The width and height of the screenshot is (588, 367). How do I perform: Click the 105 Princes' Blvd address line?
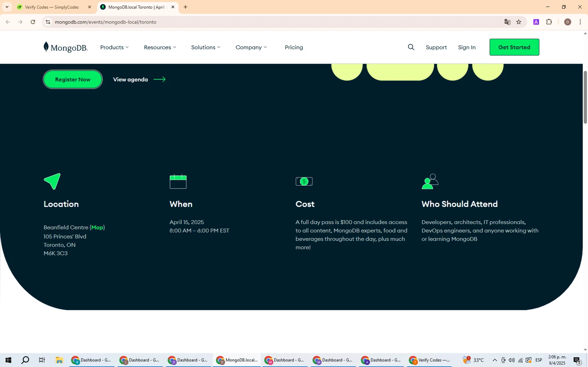pyautogui.click(x=65, y=237)
